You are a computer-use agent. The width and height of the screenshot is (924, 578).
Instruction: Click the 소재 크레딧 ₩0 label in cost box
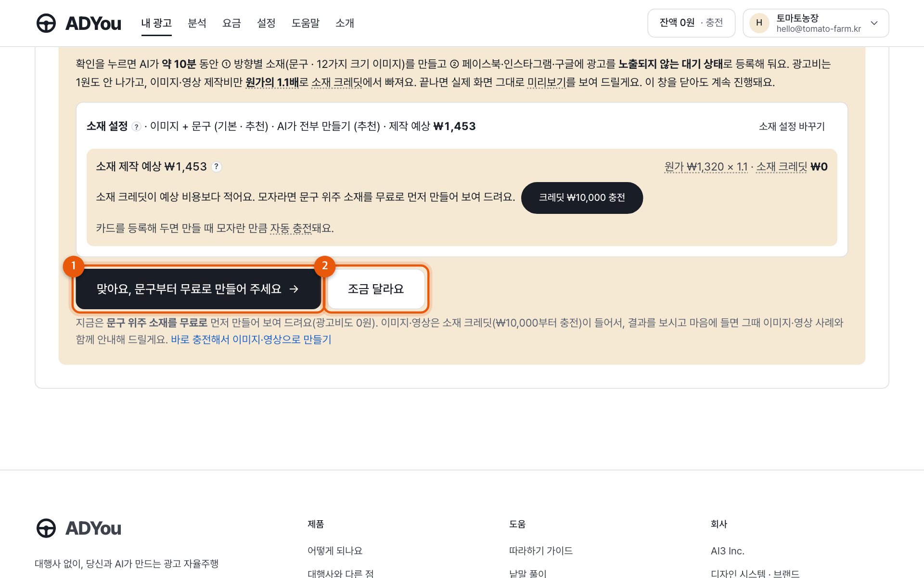(x=792, y=167)
